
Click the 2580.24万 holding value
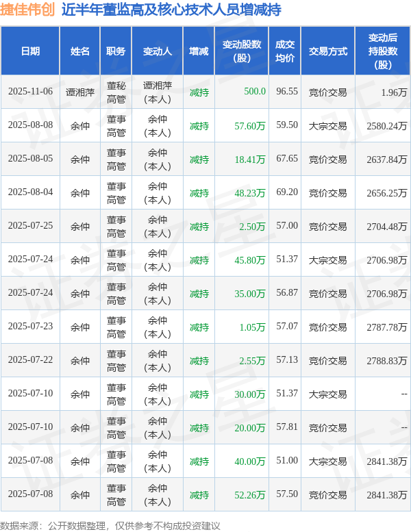coord(387,126)
